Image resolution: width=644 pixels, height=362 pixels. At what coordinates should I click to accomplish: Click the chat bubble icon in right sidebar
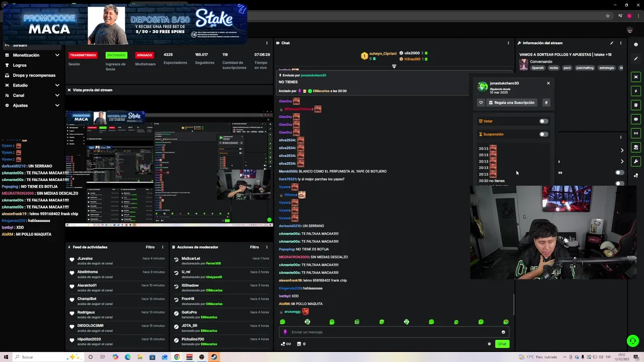coord(636,119)
